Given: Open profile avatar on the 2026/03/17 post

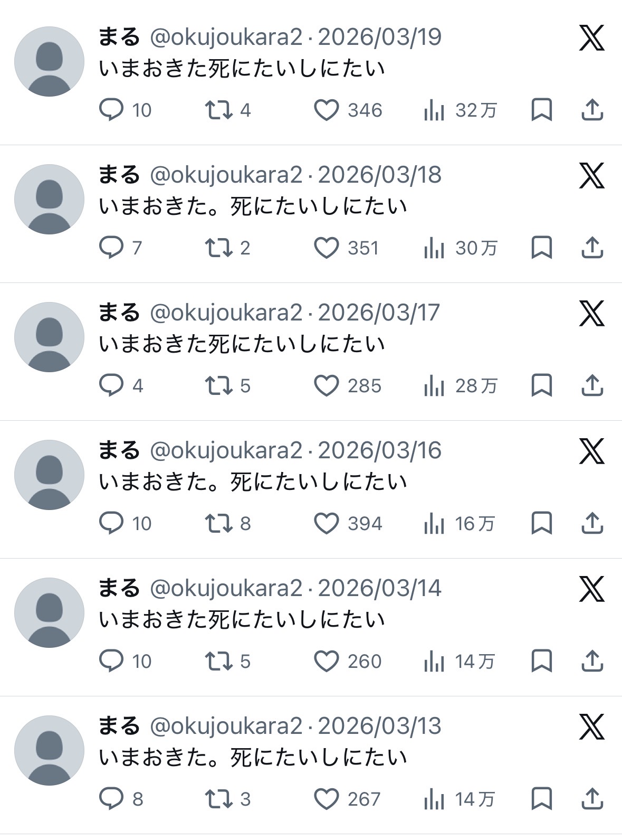Looking at the screenshot, I should point(49,337).
